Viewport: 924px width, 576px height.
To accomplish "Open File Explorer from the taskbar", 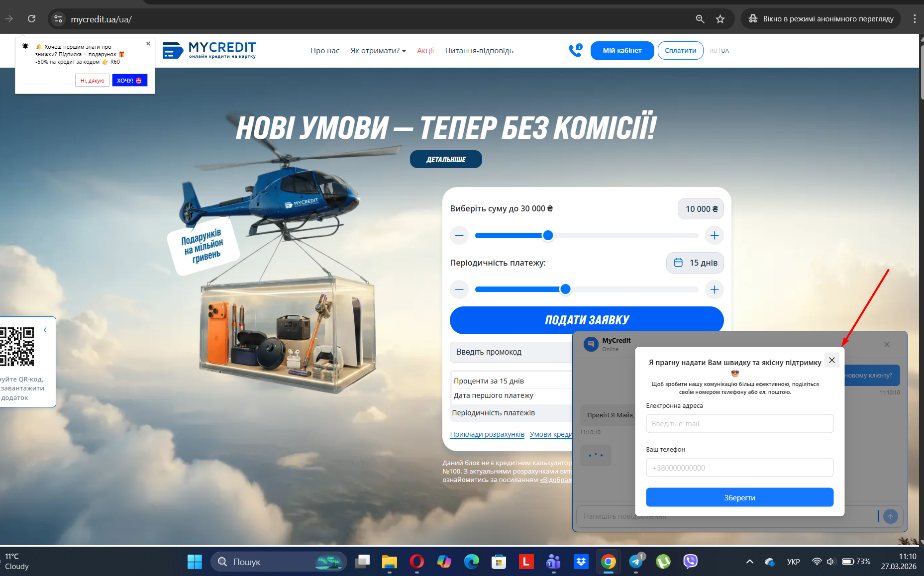I will 390,562.
